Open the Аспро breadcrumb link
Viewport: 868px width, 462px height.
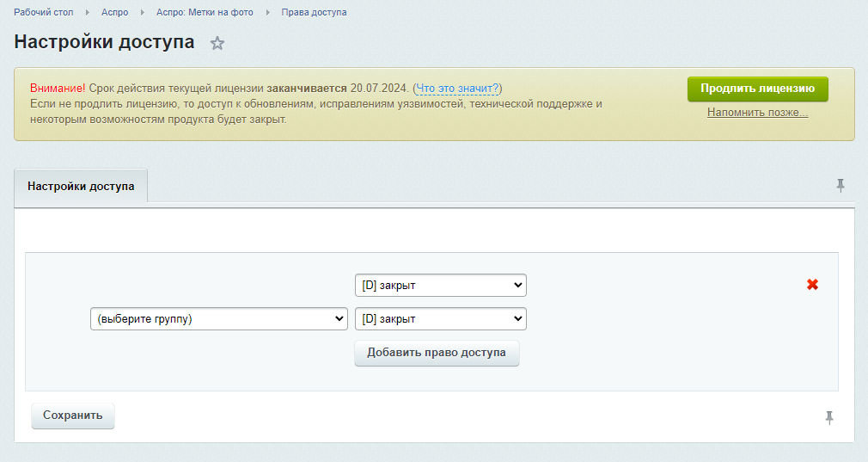click(x=114, y=12)
